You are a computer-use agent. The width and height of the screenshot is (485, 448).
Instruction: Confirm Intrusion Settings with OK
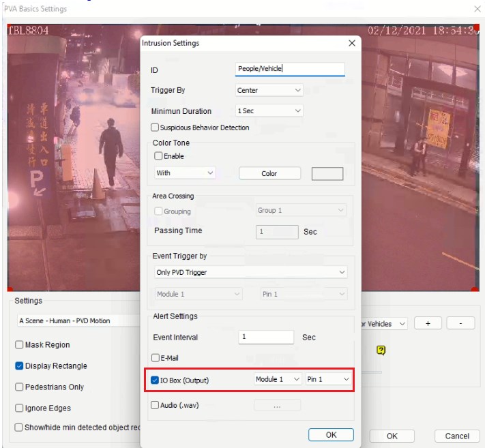coord(331,435)
